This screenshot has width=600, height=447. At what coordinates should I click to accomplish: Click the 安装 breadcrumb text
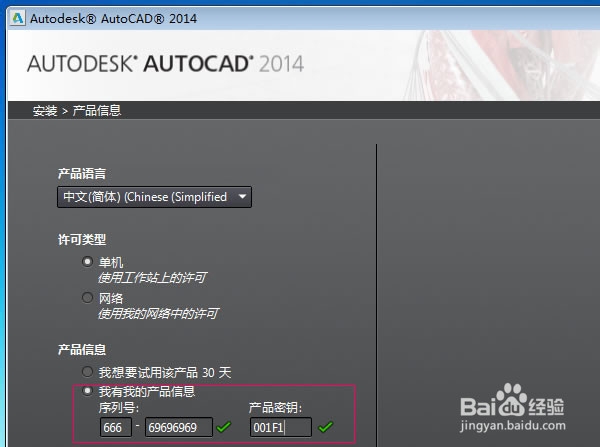45,111
